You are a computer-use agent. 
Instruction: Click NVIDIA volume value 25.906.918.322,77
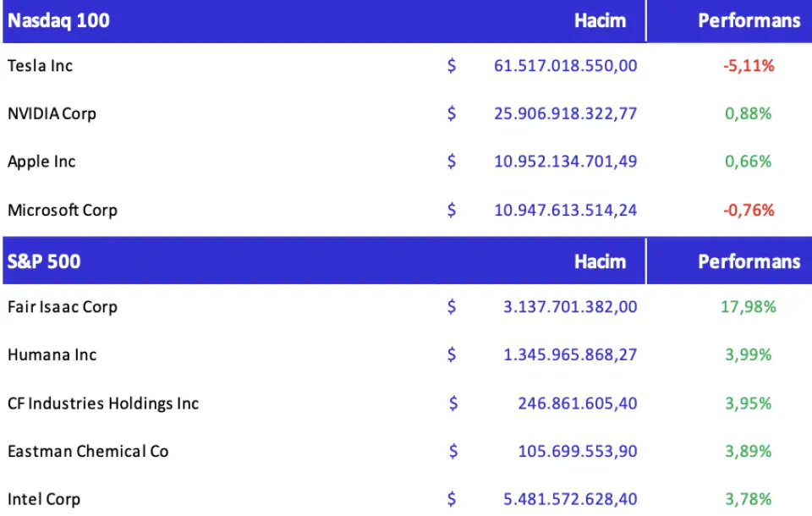tap(566, 113)
